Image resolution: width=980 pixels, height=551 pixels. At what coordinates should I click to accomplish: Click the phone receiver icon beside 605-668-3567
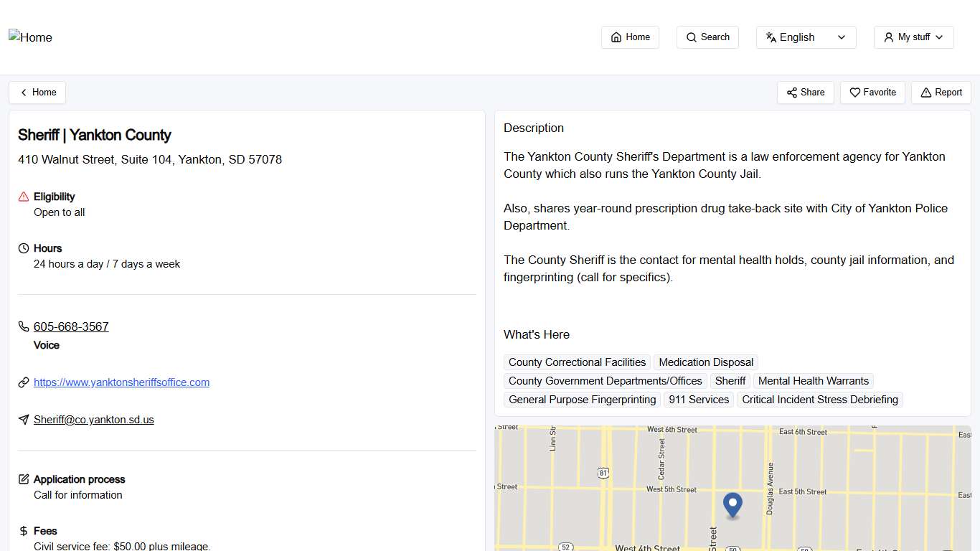click(x=23, y=326)
